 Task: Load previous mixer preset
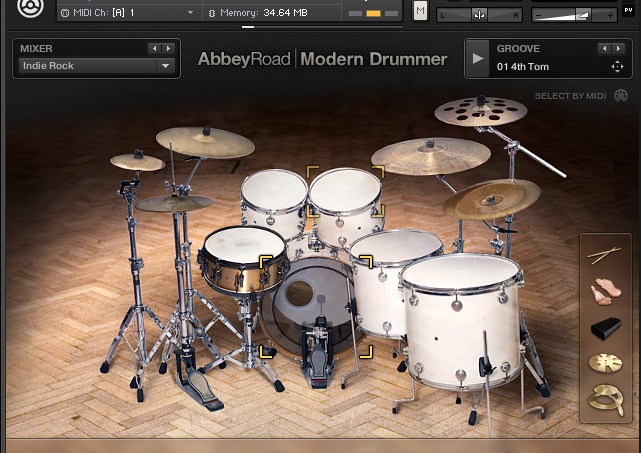tap(155, 49)
